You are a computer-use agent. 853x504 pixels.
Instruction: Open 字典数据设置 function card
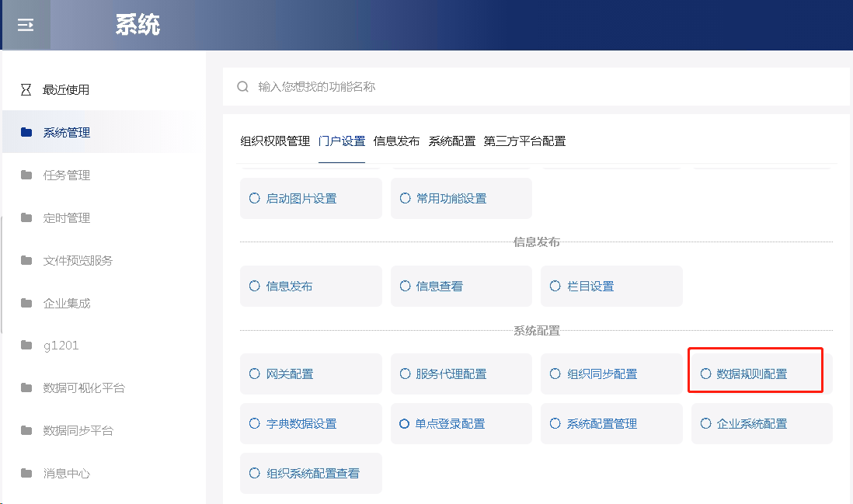[x=312, y=423]
